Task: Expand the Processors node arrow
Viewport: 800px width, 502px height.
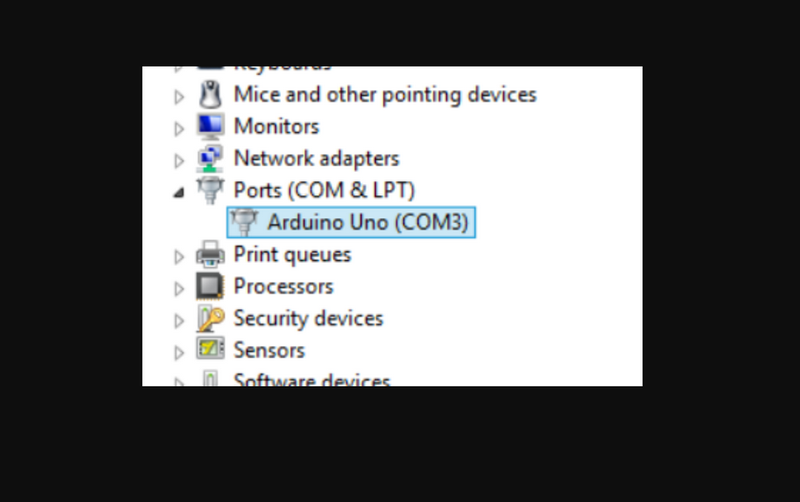Action: [179, 289]
